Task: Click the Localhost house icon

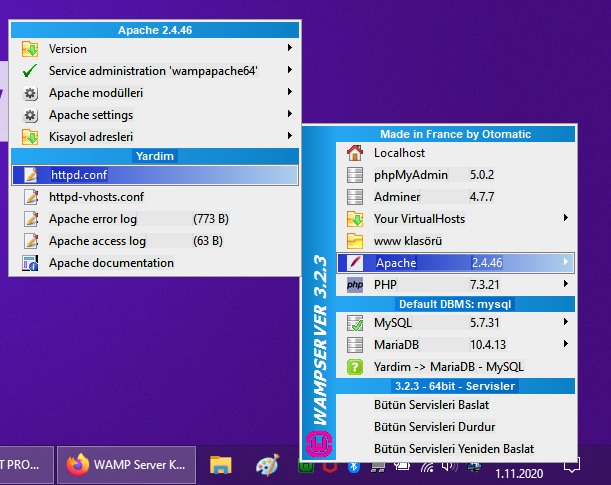Action: click(x=355, y=153)
